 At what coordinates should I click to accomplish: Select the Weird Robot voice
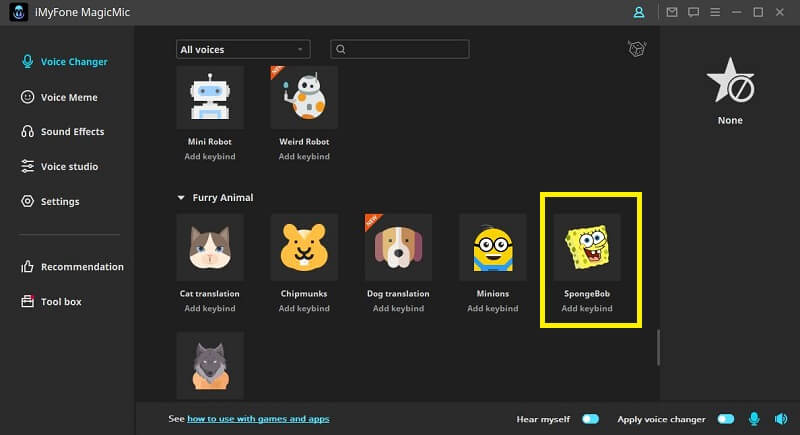click(x=304, y=97)
